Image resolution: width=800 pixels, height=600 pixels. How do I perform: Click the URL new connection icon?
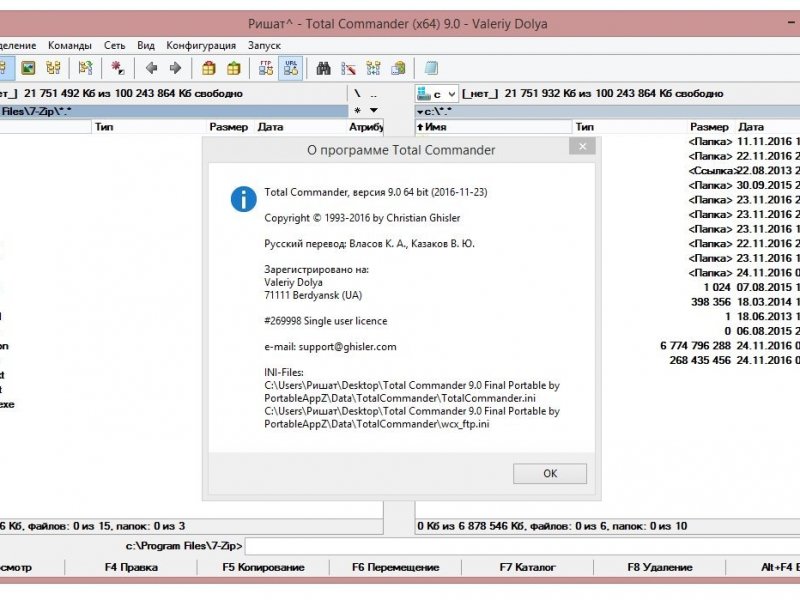tap(291, 68)
